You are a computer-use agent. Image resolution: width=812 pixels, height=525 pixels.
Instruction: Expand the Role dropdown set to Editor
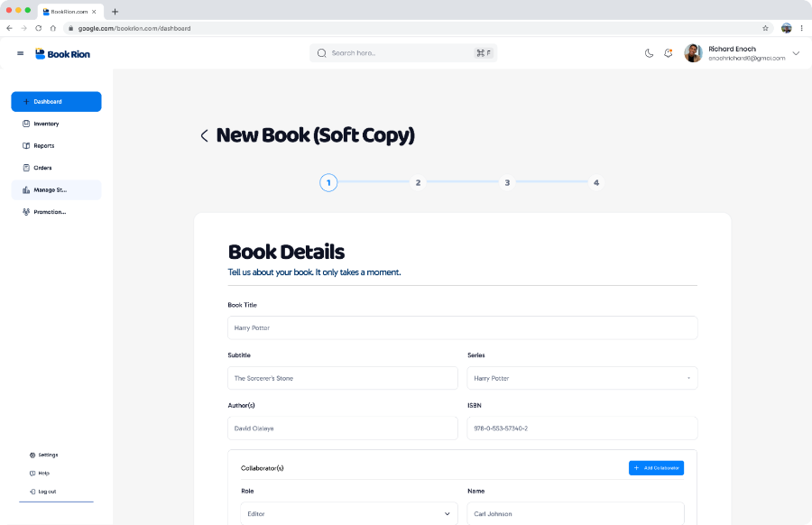[x=349, y=513]
